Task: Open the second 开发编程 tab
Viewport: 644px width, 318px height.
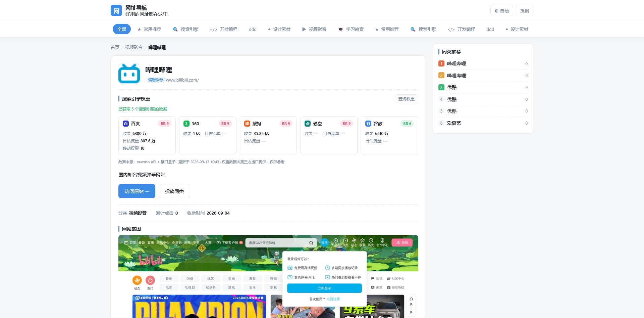Action: point(462,29)
